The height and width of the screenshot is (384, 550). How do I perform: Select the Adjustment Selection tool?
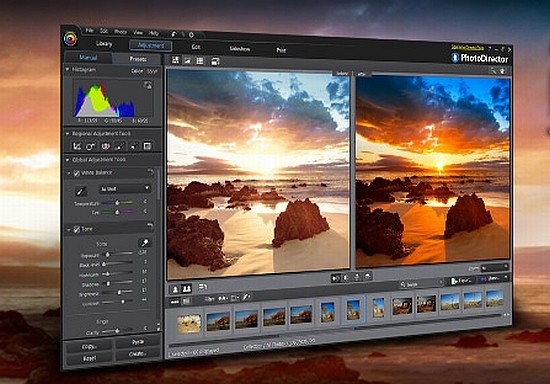coord(134,147)
